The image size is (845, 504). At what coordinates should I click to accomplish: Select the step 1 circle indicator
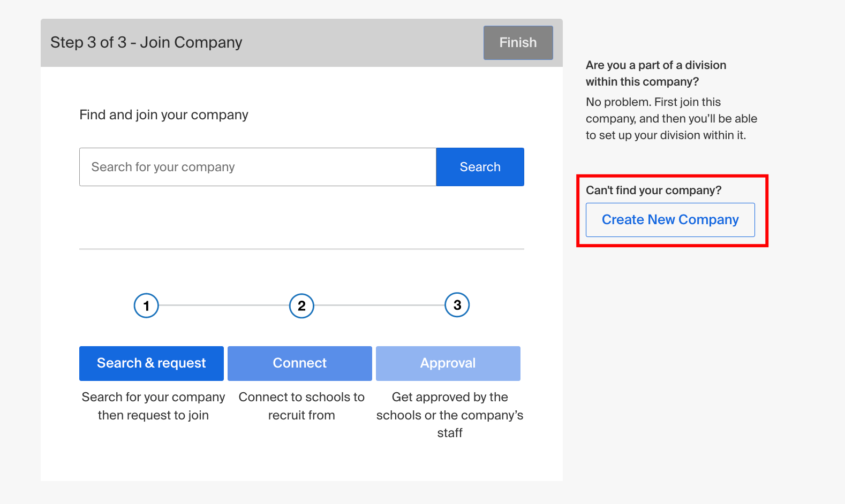point(146,306)
